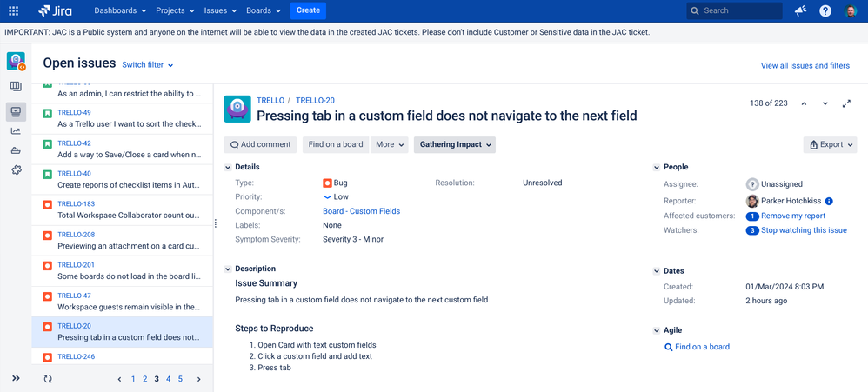The width and height of the screenshot is (868, 392).
Task: Open the board icon in sidebar
Action: click(x=16, y=86)
